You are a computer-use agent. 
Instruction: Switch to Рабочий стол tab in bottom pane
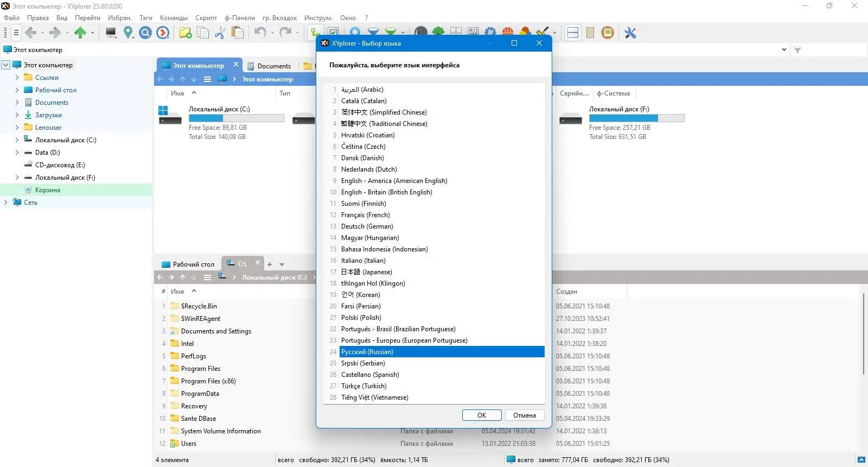click(188, 264)
